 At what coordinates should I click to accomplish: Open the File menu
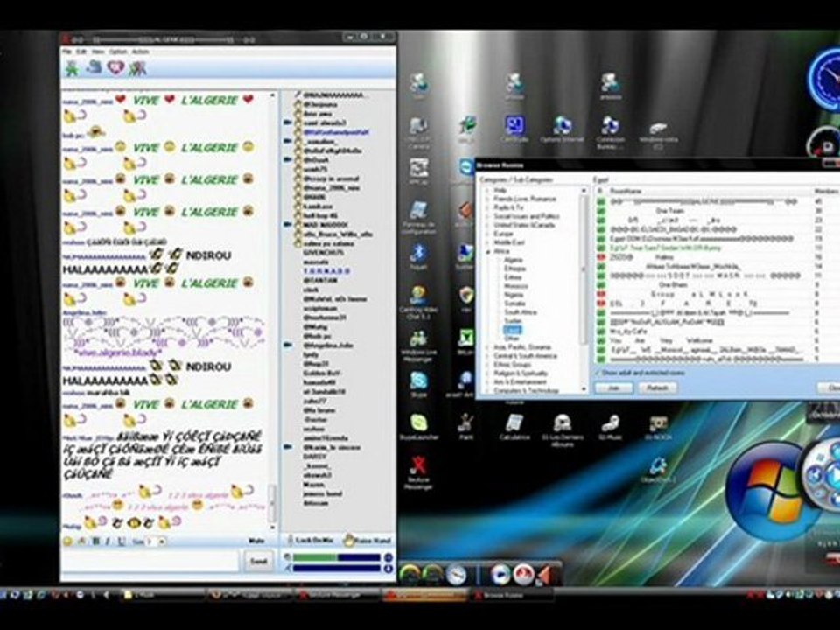tap(67, 52)
